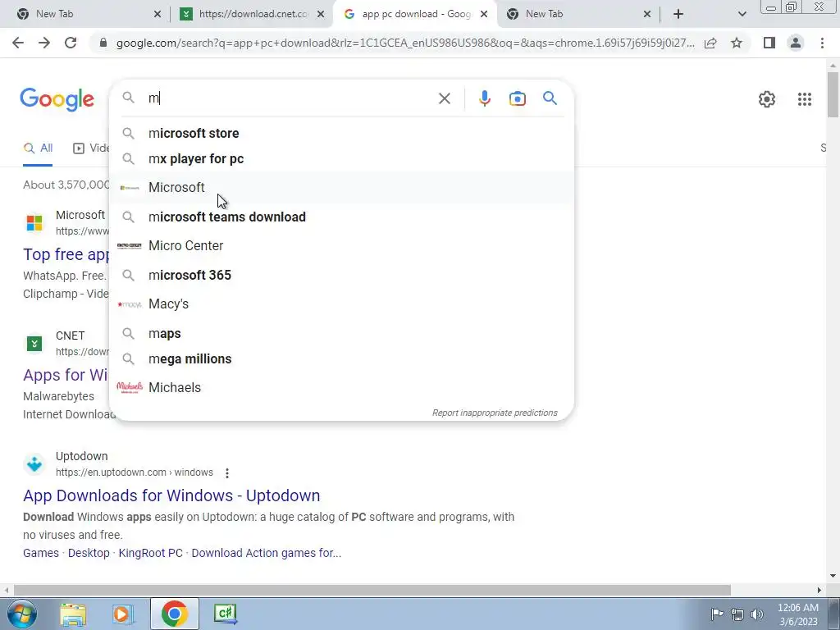Open the KingRoot PC sitelink

click(151, 554)
